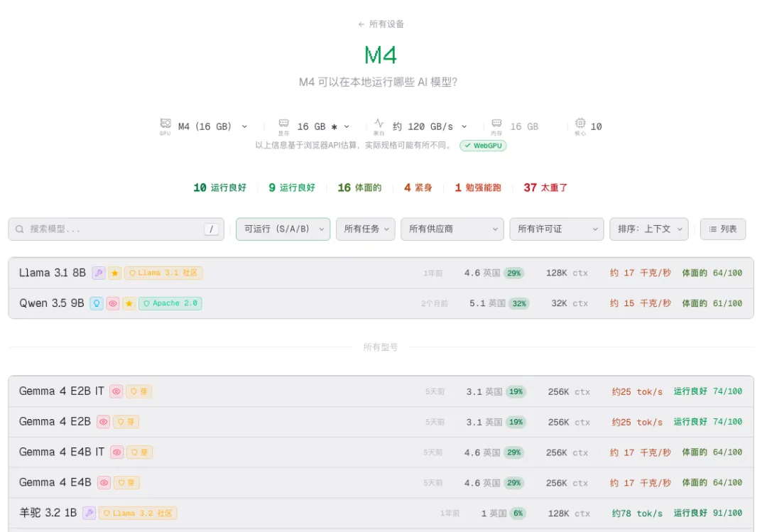Click the Llama 3.2 社区 license badge

[138, 513]
